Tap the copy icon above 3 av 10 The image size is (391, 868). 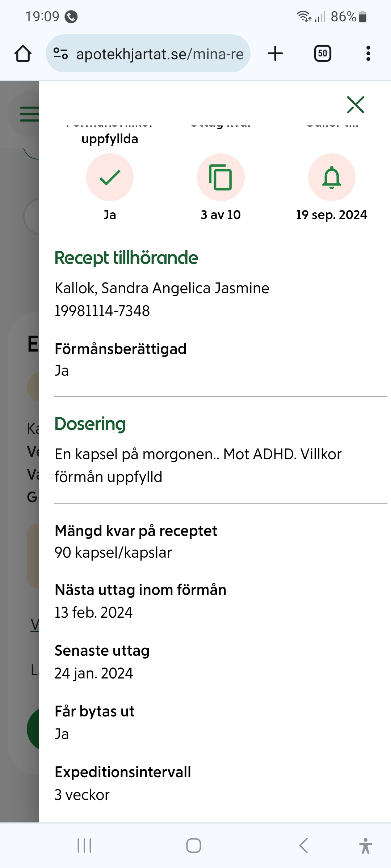pos(220,177)
